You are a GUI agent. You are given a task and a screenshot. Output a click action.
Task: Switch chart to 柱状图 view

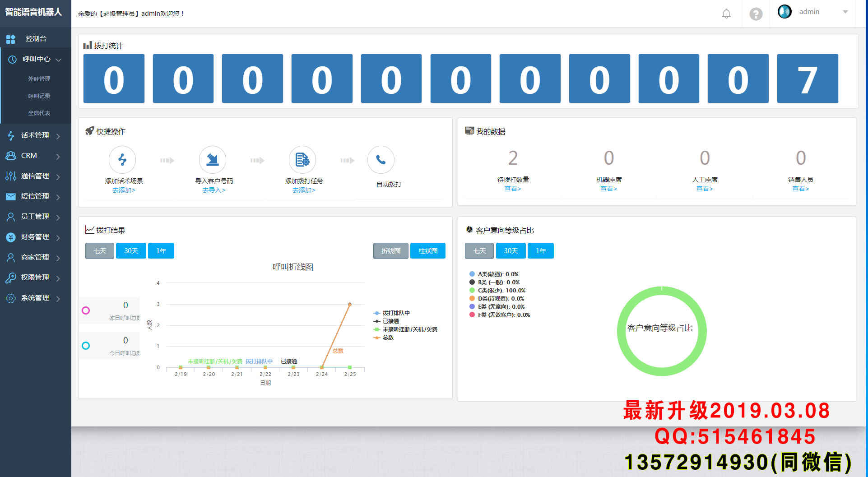click(428, 251)
